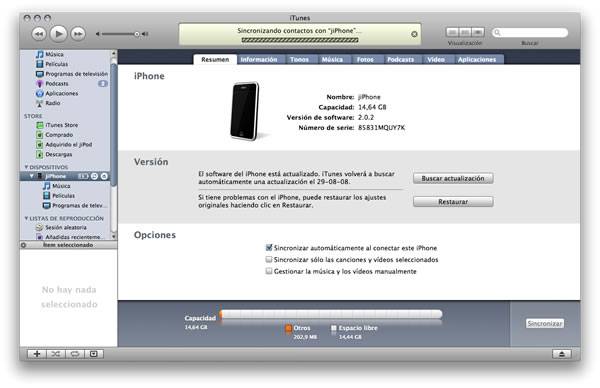Uncheck sync automatically when connecting iPhone
The width and height of the screenshot is (600, 388).
coord(269,248)
